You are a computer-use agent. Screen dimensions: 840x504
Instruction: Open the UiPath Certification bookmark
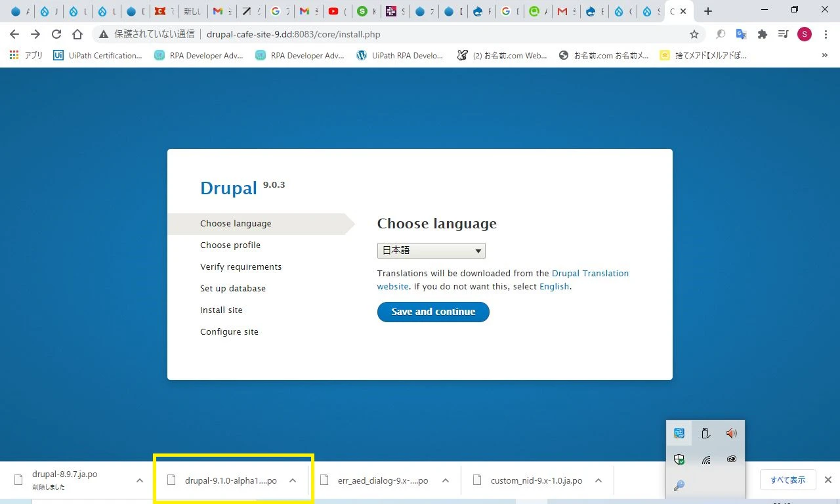click(98, 56)
